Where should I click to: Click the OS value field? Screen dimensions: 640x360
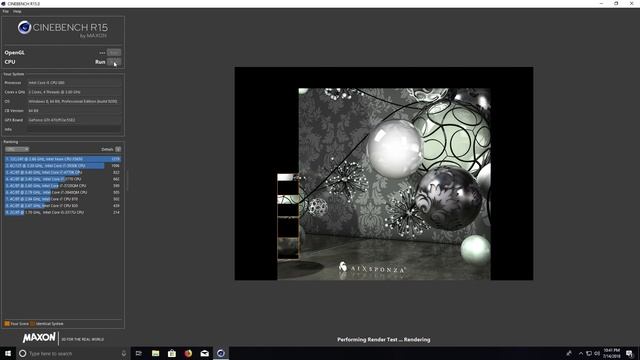(x=74, y=101)
